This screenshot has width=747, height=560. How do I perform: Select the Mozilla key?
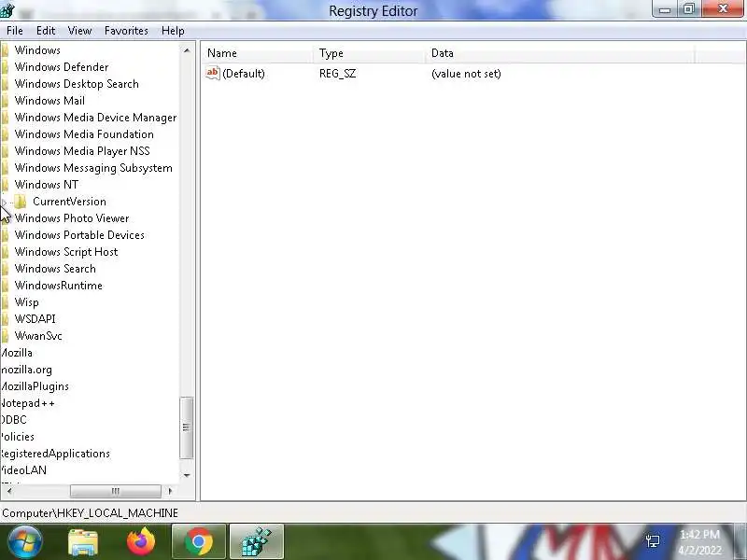(16, 353)
